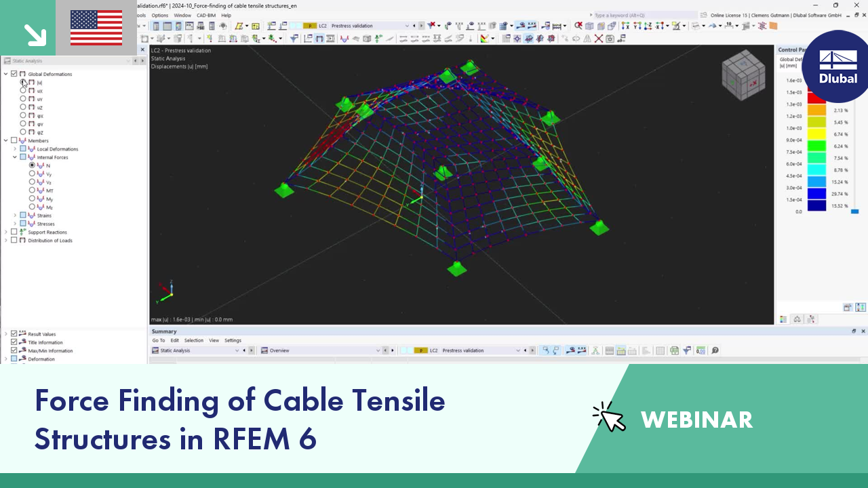Select the |u| global deformation radio button

[23, 82]
